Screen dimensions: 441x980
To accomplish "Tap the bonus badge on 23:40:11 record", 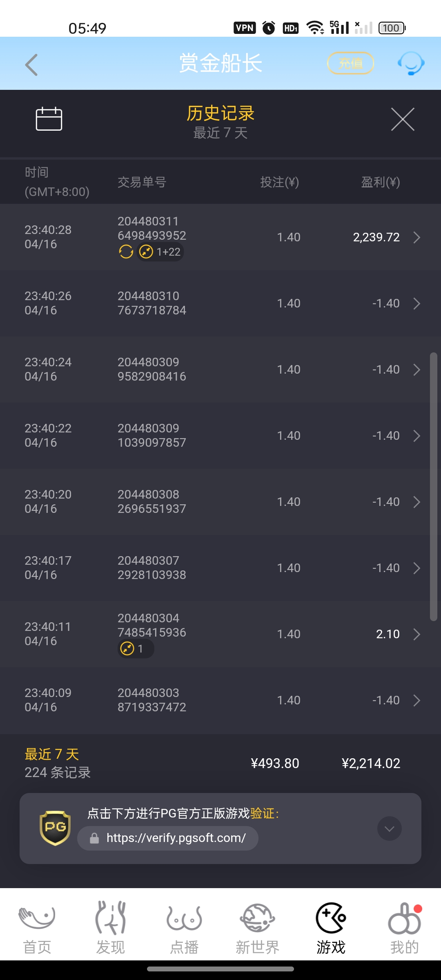I will (x=135, y=648).
